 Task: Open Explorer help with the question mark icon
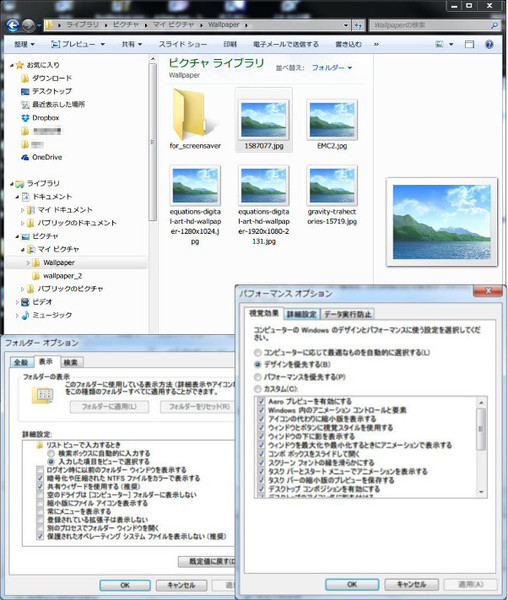489,44
